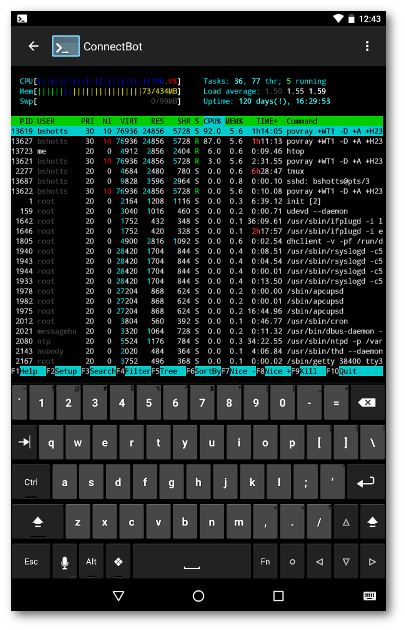Click the PID column header

26,121
